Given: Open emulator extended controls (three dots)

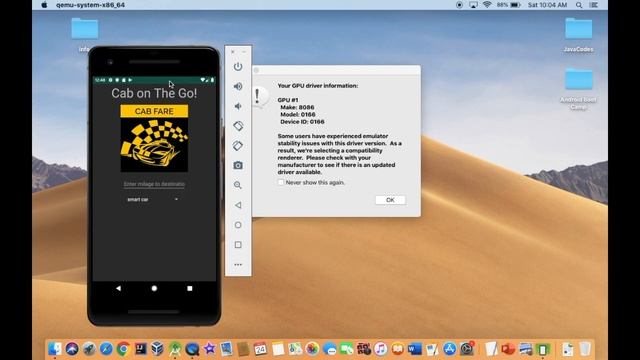Looking at the screenshot, I should pos(238,264).
